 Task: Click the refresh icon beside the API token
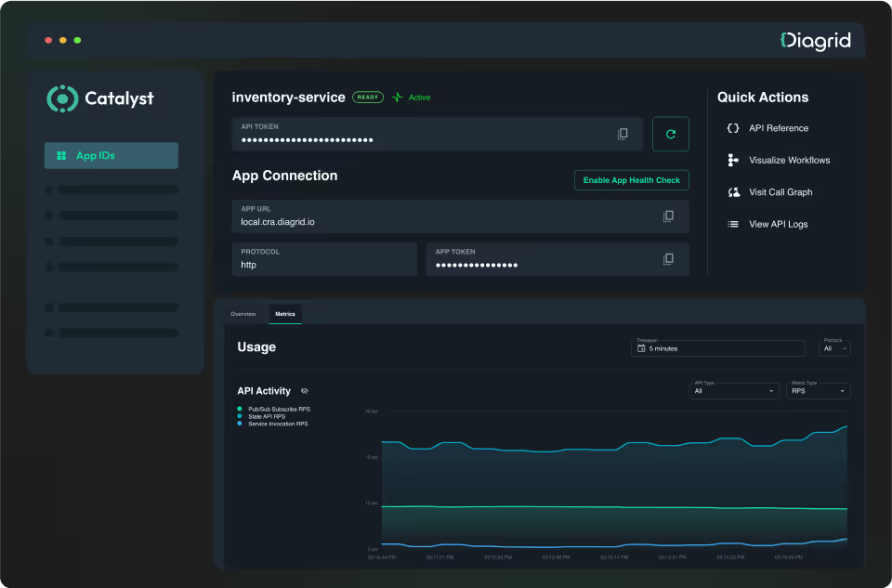tap(670, 133)
